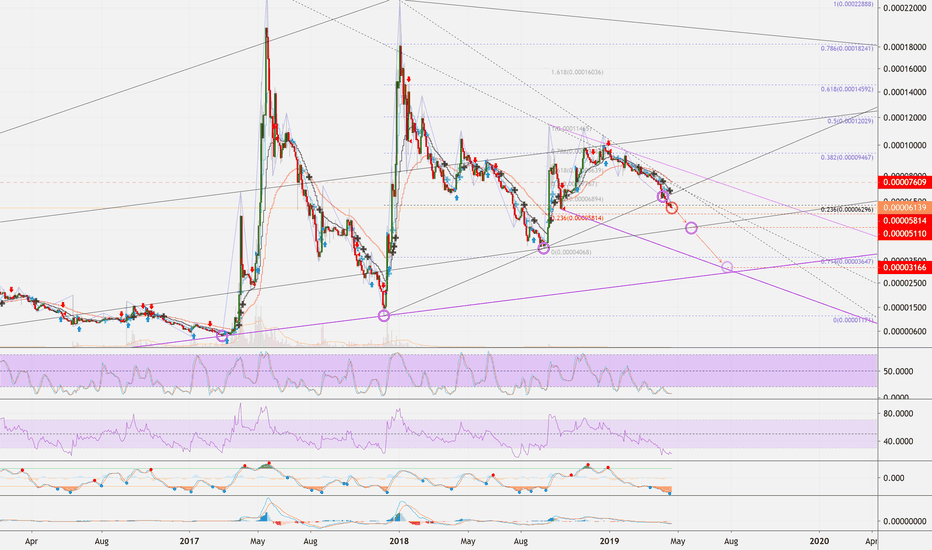Screen dimensions: 932x550
Task: Click the 0.00000600 price scale value
Action: 905,331
